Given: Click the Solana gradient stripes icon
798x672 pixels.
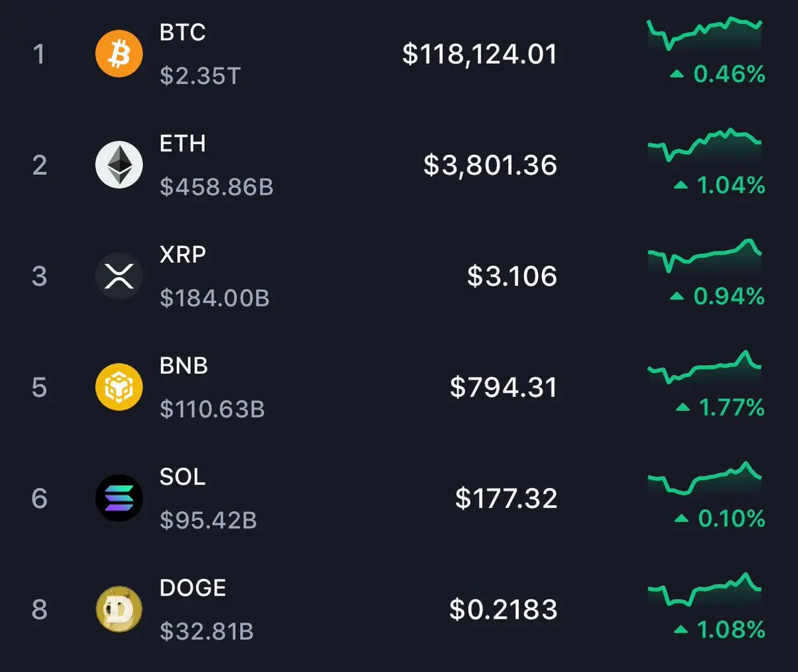Looking at the screenshot, I should pyautogui.click(x=119, y=498).
